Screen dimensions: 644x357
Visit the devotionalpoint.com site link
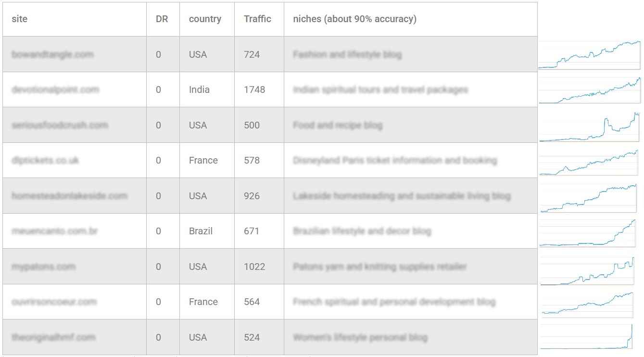point(55,89)
